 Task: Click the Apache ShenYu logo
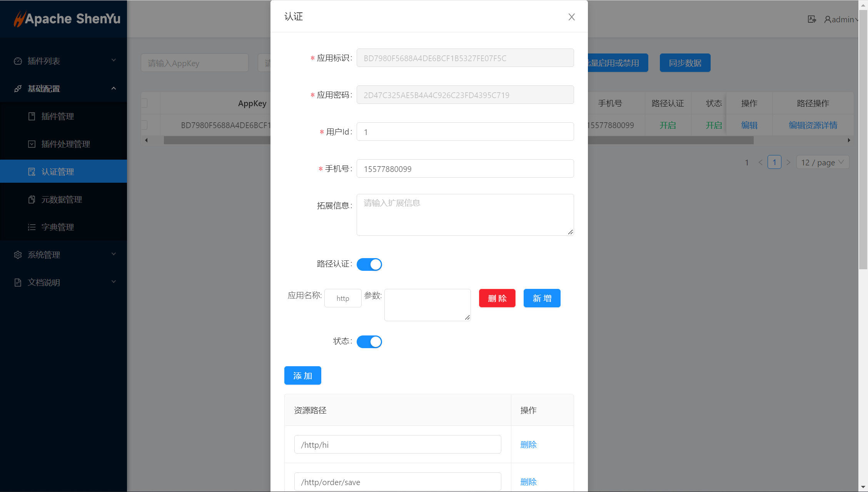[67, 19]
